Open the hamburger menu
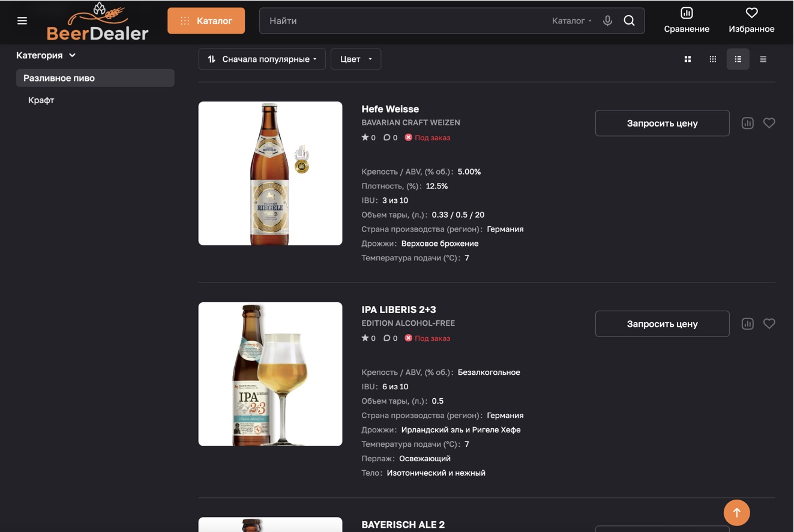 point(22,21)
